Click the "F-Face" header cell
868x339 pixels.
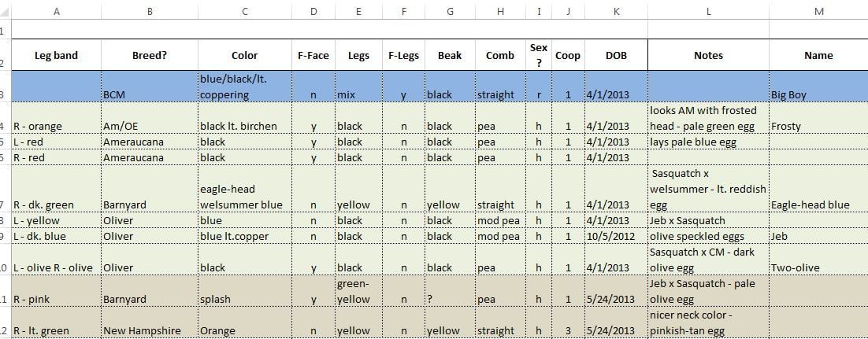tap(313, 56)
